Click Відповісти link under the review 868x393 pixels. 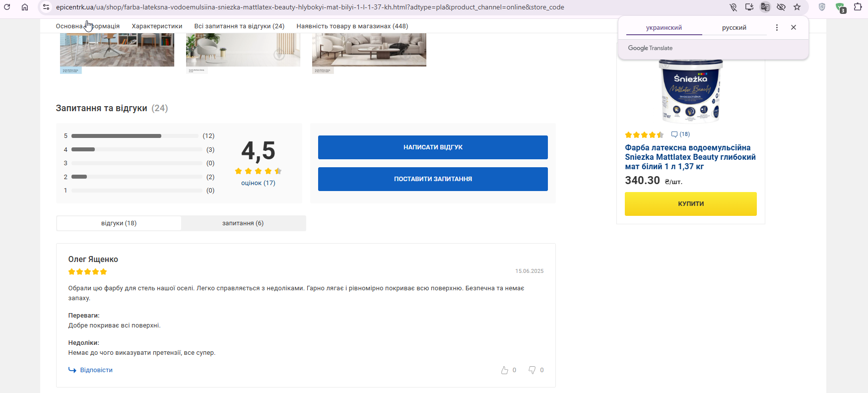[x=90, y=370]
